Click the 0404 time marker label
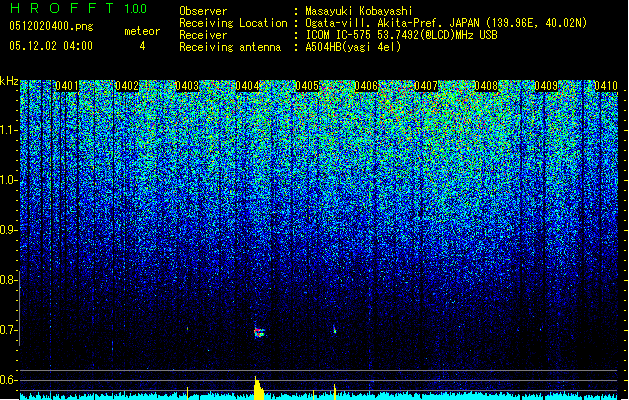Viewport: 629px width, 400px height. (247, 86)
